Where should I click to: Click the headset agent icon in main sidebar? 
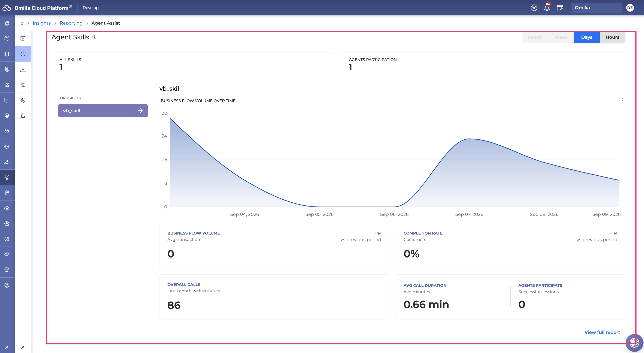(7, 131)
